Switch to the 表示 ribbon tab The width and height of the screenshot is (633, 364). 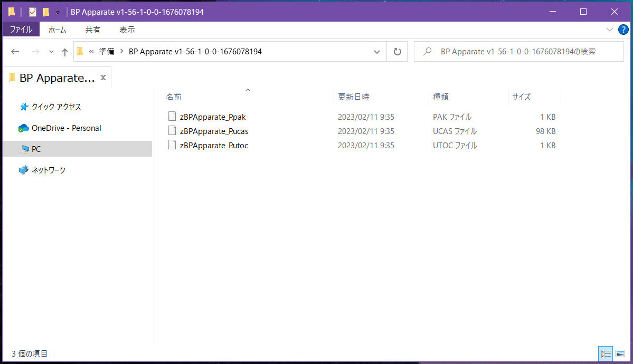click(x=127, y=30)
